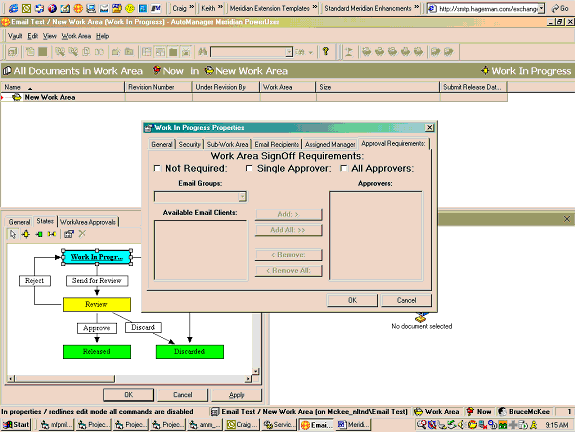This screenshot has width=575, height=432.
Task: Check the All Approvers checkbox
Action: 344,168
